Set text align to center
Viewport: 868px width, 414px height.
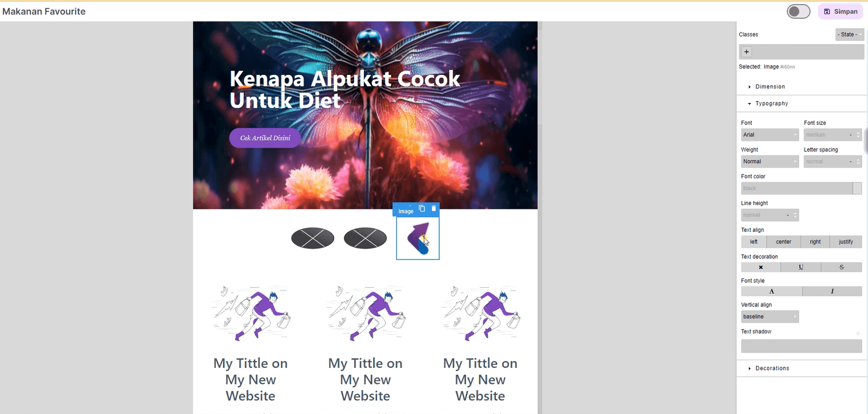[x=783, y=242]
